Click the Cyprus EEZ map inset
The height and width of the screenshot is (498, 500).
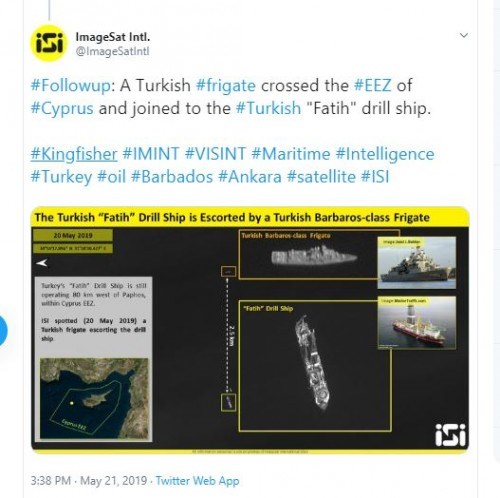tap(94, 399)
